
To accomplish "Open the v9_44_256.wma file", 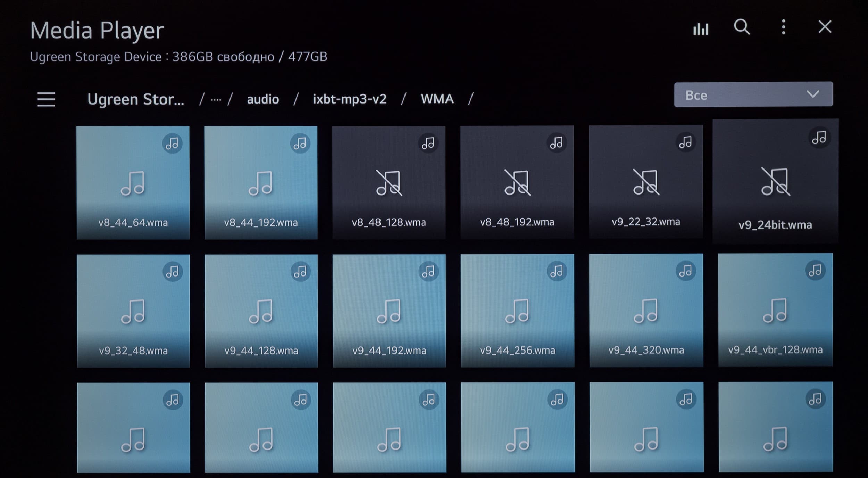I will (517, 311).
